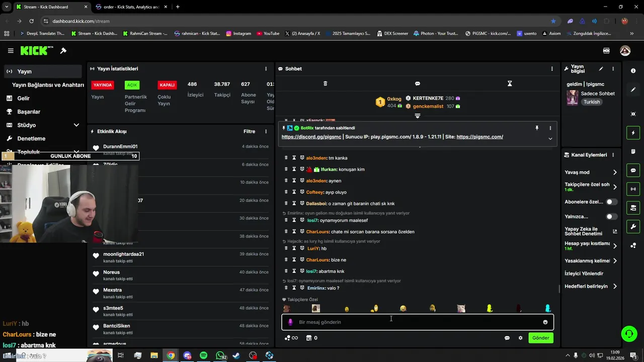Click moonlightardaa21 in the activity feed
The height and width of the screenshot is (362, 644).
pos(123,254)
